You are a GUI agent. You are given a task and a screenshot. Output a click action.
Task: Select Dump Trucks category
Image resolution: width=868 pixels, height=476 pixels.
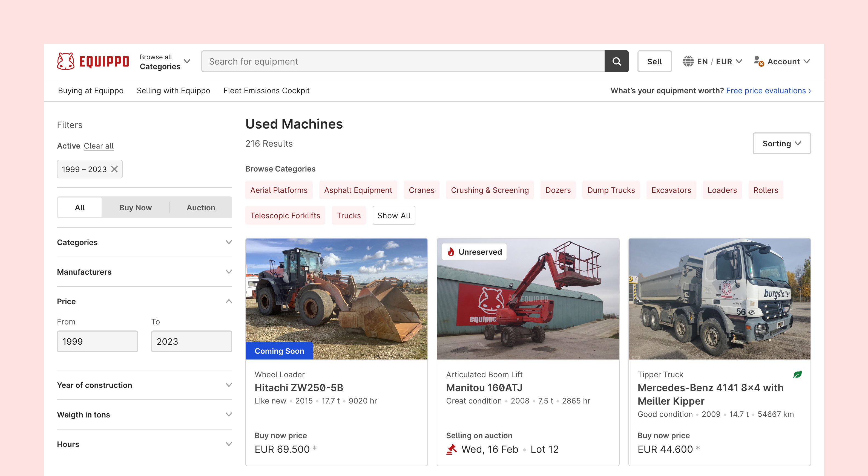pos(611,190)
